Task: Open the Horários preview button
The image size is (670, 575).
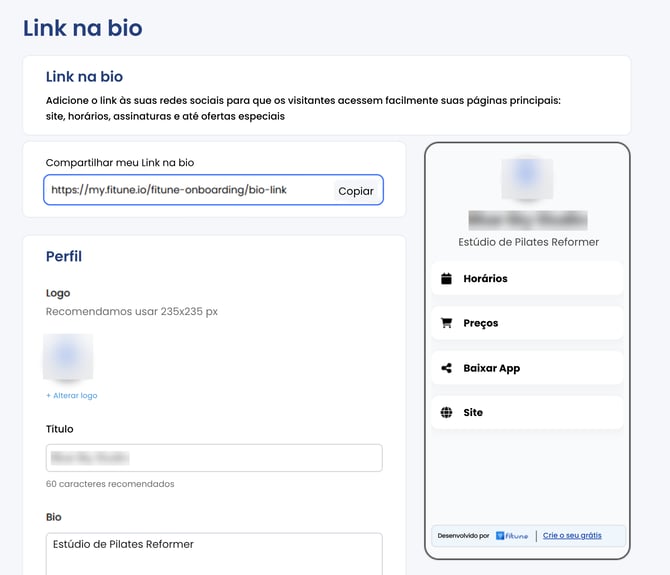Action: [x=527, y=279]
